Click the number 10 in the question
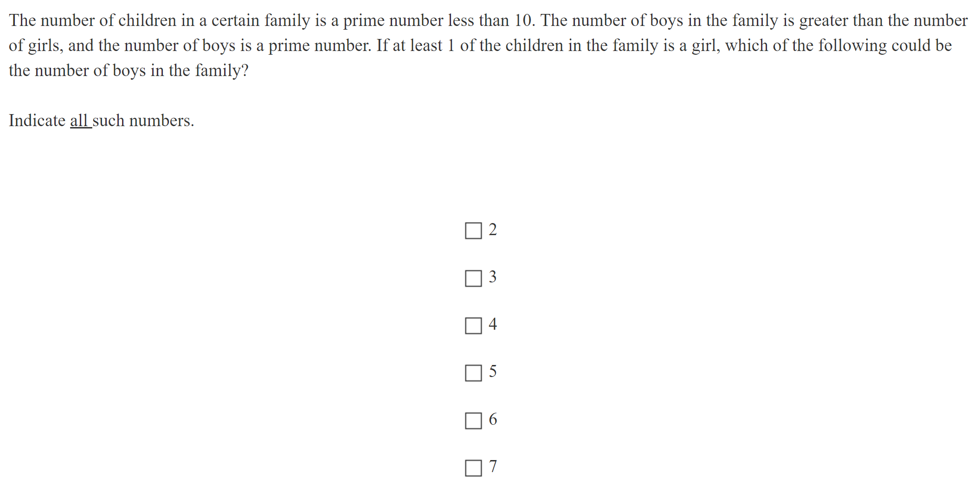Viewport: 980px width, 499px height. point(523,20)
